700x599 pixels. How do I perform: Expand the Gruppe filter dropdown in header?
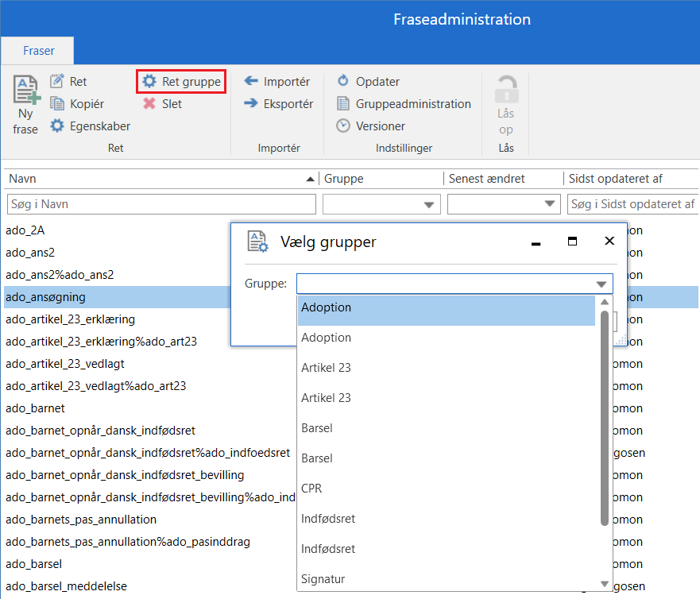pyautogui.click(x=431, y=205)
